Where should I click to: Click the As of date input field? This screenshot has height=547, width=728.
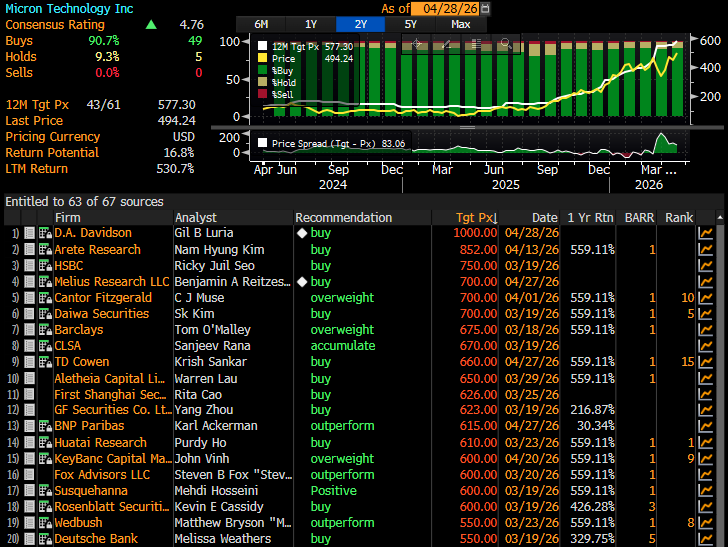pyautogui.click(x=443, y=8)
